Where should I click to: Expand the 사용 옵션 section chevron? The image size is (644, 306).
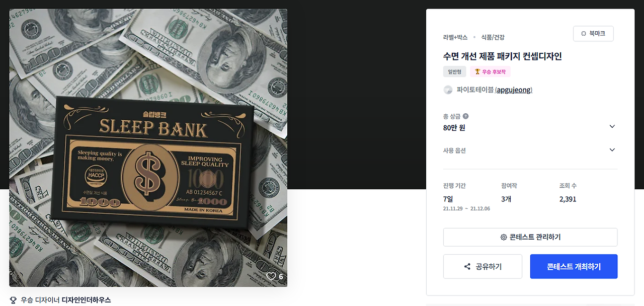click(x=612, y=150)
